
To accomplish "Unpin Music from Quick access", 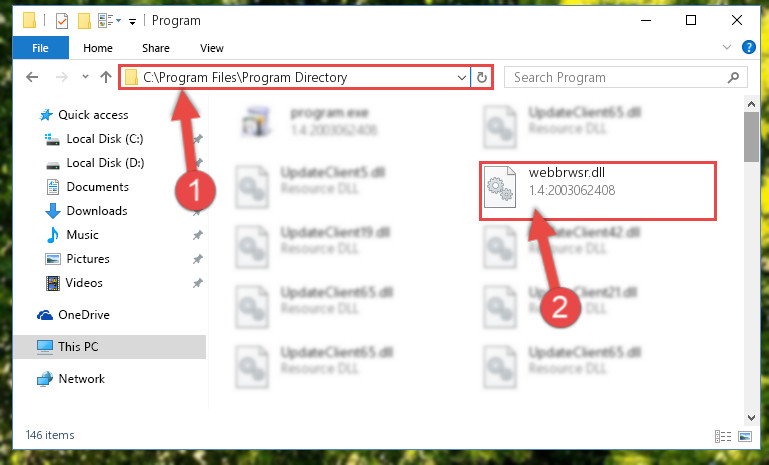I will click(x=198, y=235).
